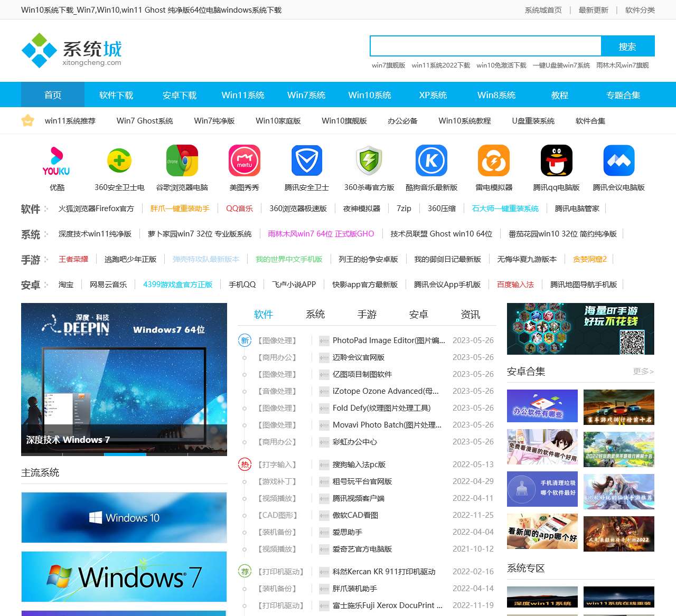Click the 360安全卫士 icon
The image size is (676, 616).
click(119, 160)
